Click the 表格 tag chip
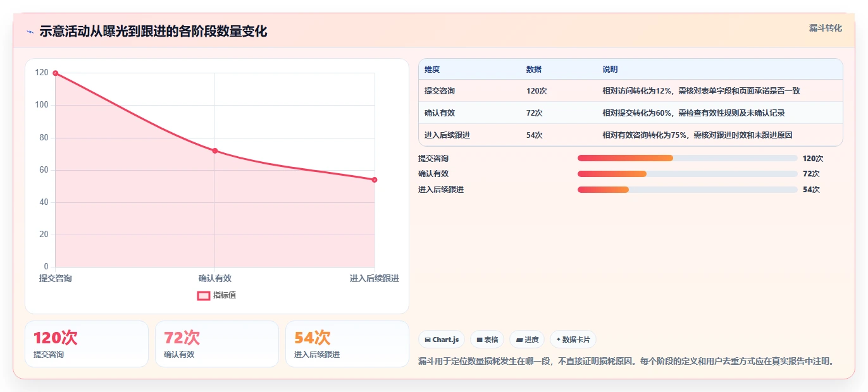Screen dimensions: 868x392 [x=487, y=340]
